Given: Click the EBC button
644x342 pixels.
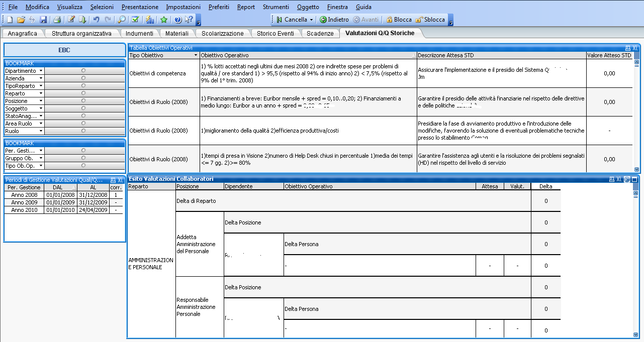Looking at the screenshot, I should pyautogui.click(x=64, y=50).
